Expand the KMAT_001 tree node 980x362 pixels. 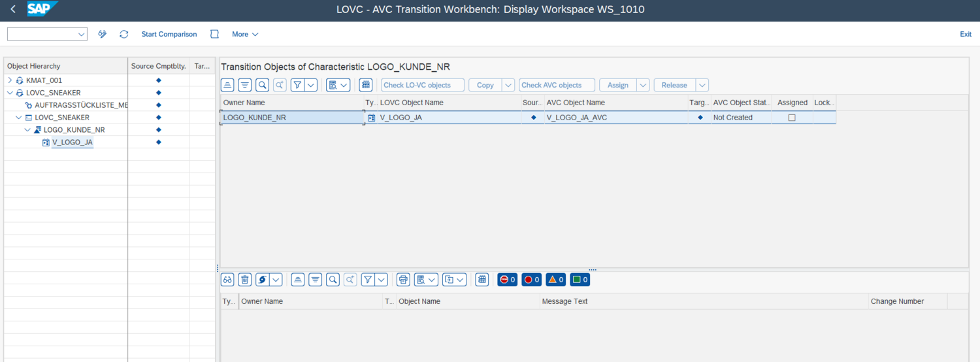click(10, 80)
